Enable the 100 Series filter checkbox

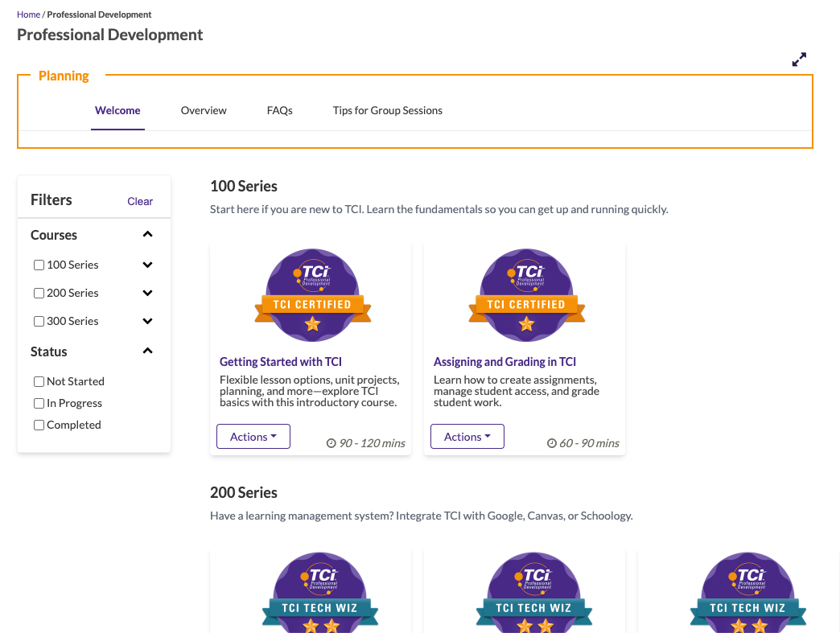39,264
